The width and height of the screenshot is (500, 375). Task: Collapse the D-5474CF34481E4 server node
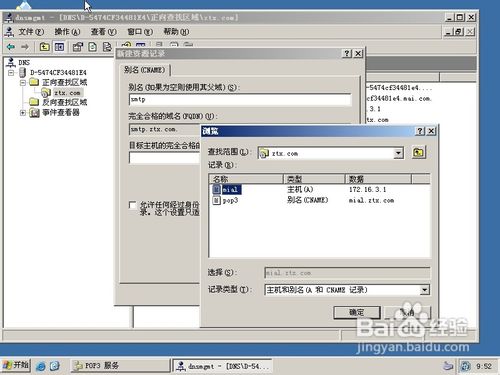11,72
